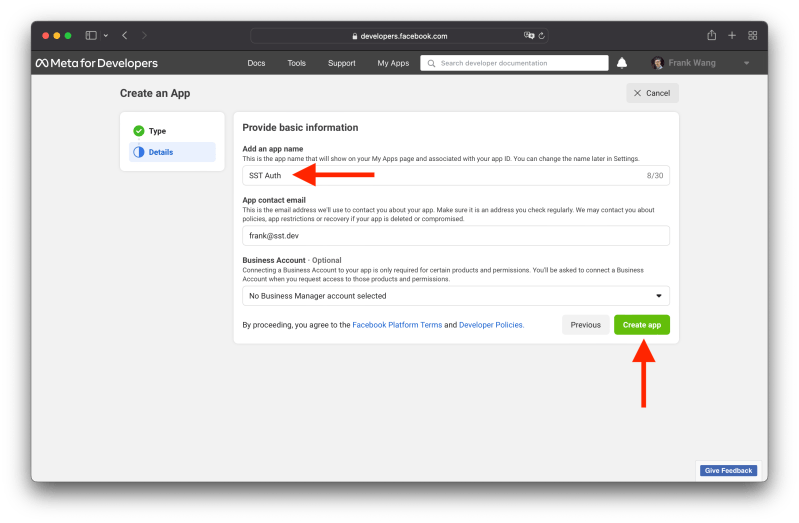Expand the account dropdown arrow
Viewport: 799px width, 523px height.
point(747,63)
